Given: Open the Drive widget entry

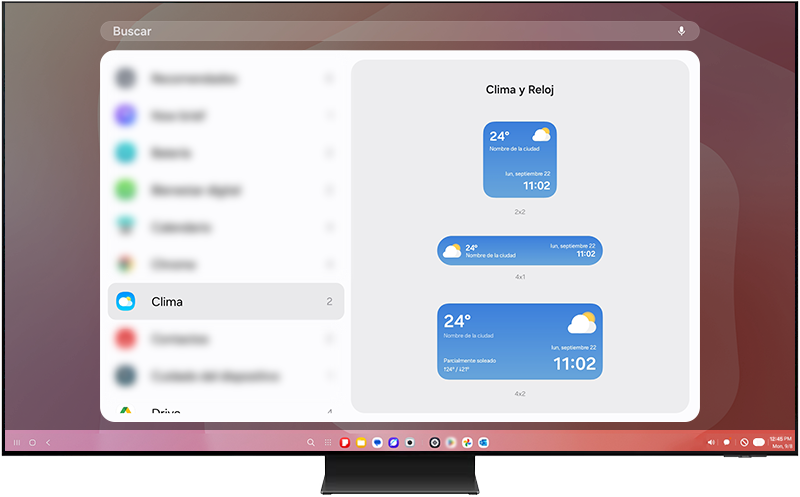Looking at the screenshot, I should click(x=225, y=411).
